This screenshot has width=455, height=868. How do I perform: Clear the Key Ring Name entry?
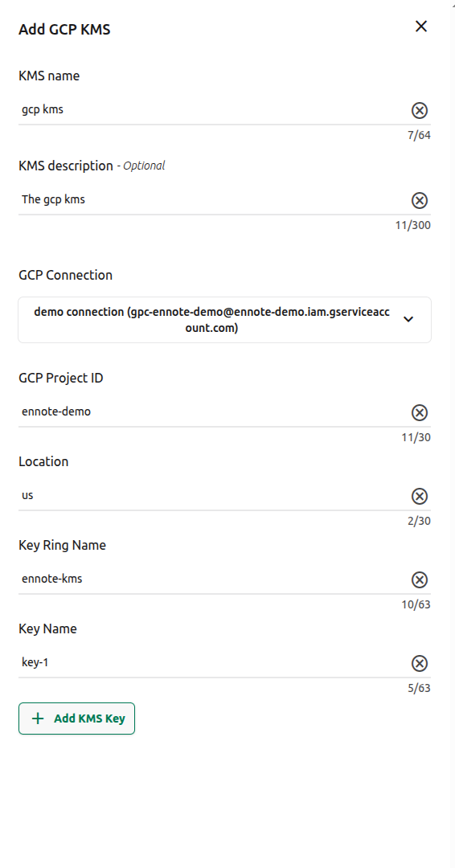tap(420, 579)
